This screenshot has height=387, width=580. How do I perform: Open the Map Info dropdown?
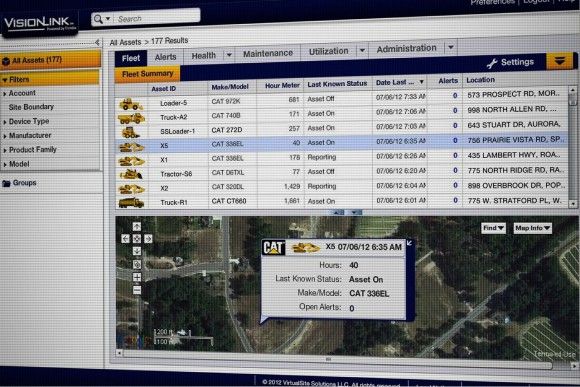pos(533,228)
